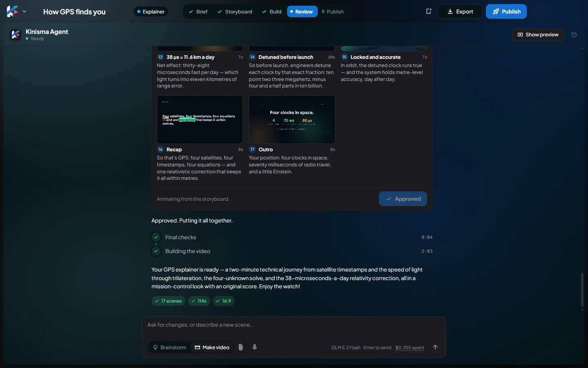Go to the Build step
The width and height of the screenshot is (588, 368).
point(272,11)
